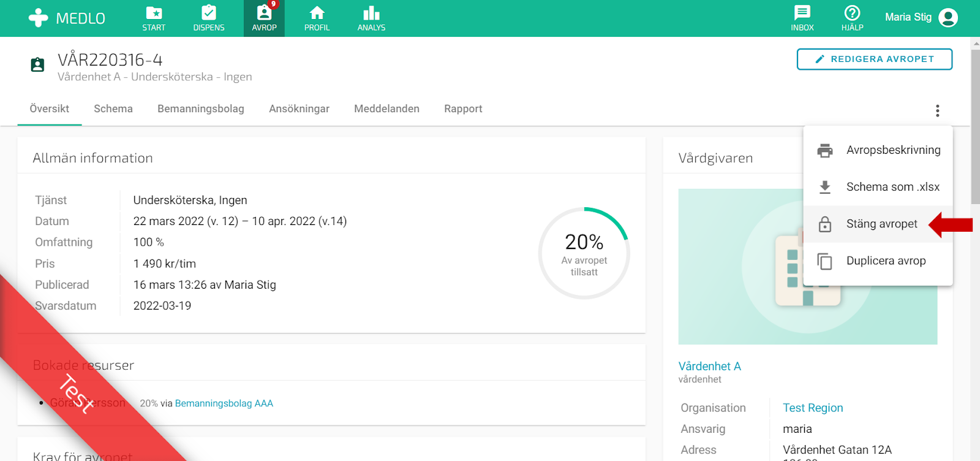Open the DISPENS section icon
Screen dimensions: 980x461
pyautogui.click(x=209, y=13)
